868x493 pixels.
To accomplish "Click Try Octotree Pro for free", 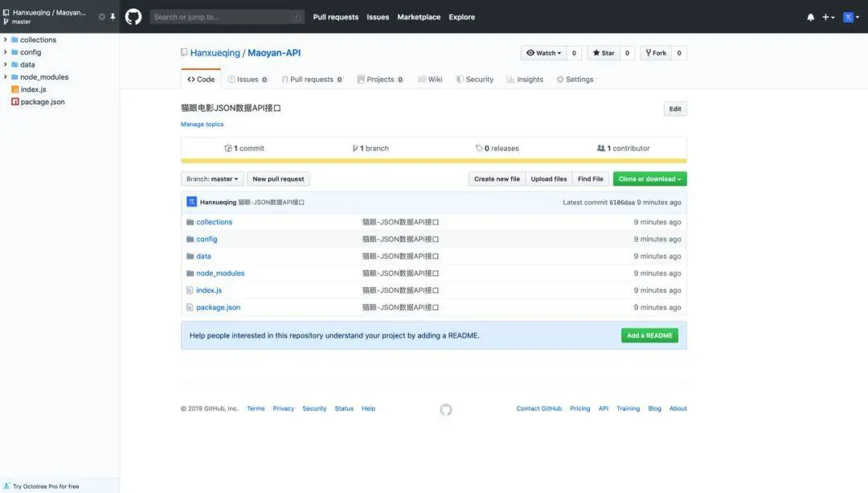I will point(46,487).
